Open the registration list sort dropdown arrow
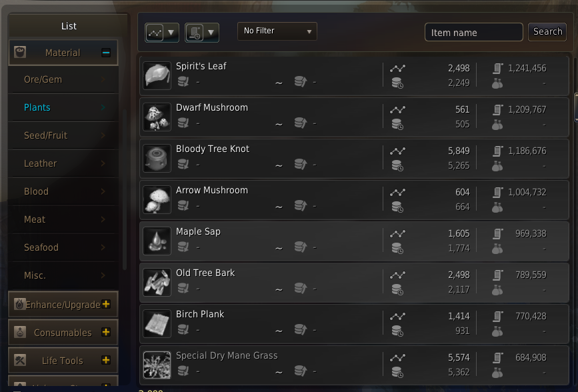This screenshot has height=392, width=578. click(x=211, y=33)
